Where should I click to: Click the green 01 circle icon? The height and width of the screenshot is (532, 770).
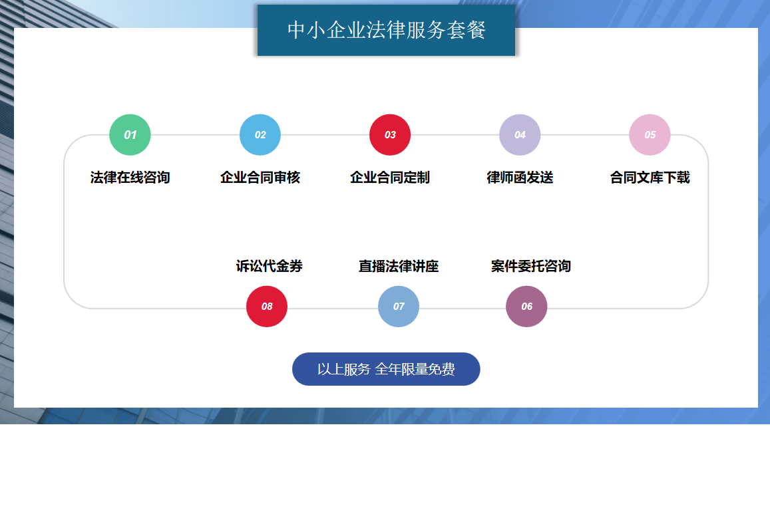pyautogui.click(x=130, y=135)
